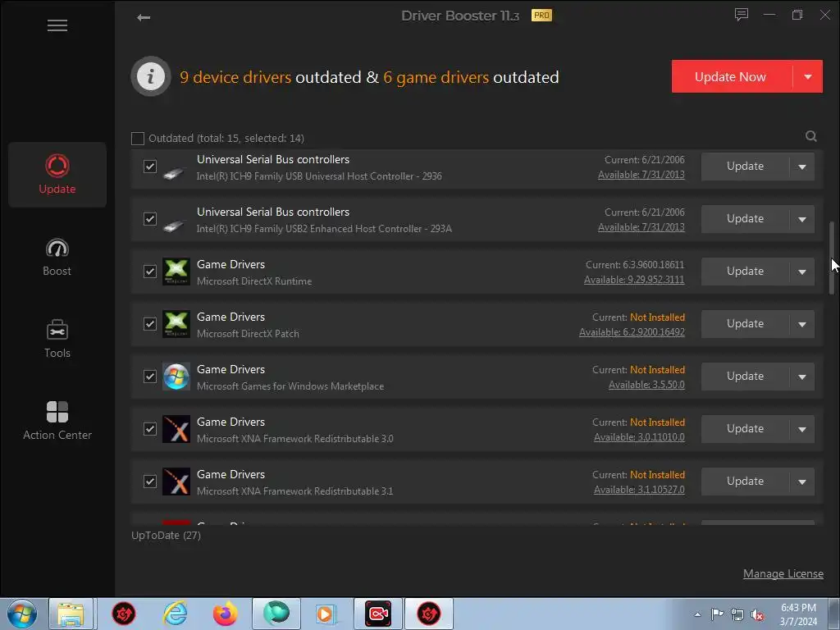Open the Action Center flag tray icon
This screenshot has height=630, width=840.
pos(717,614)
